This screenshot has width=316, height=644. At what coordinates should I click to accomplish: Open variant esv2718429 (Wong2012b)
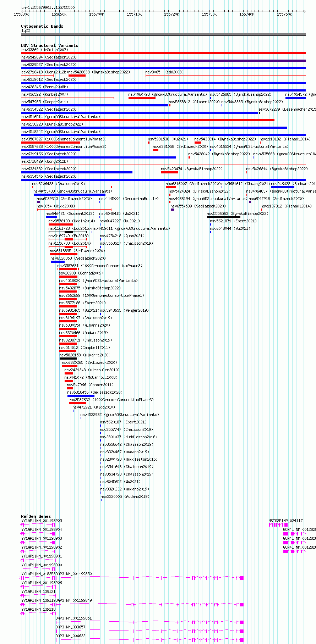pos(44,161)
